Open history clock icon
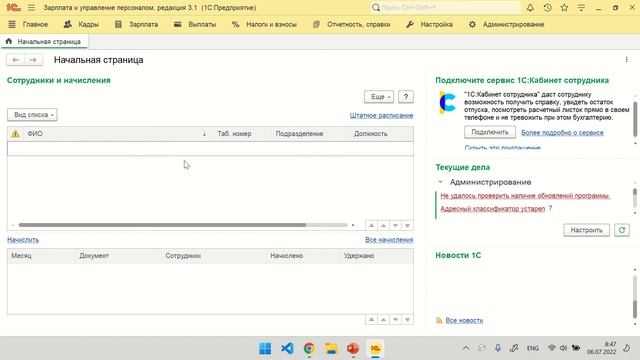Screen dimensions: 640x360 pyautogui.click(x=547, y=8)
